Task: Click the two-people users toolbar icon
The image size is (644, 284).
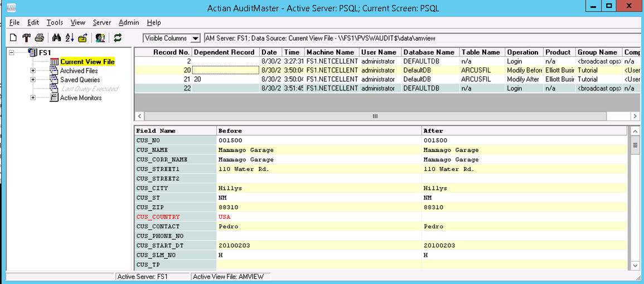Action: coord(100,38)
